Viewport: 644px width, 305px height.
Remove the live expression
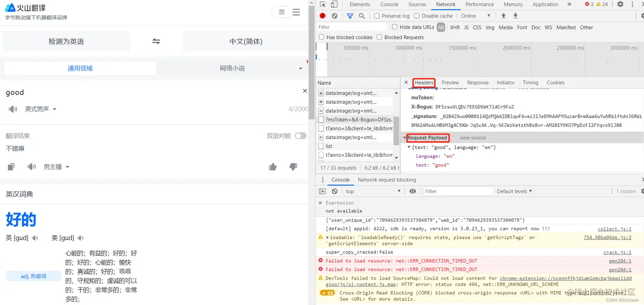[x=320, y=203]
